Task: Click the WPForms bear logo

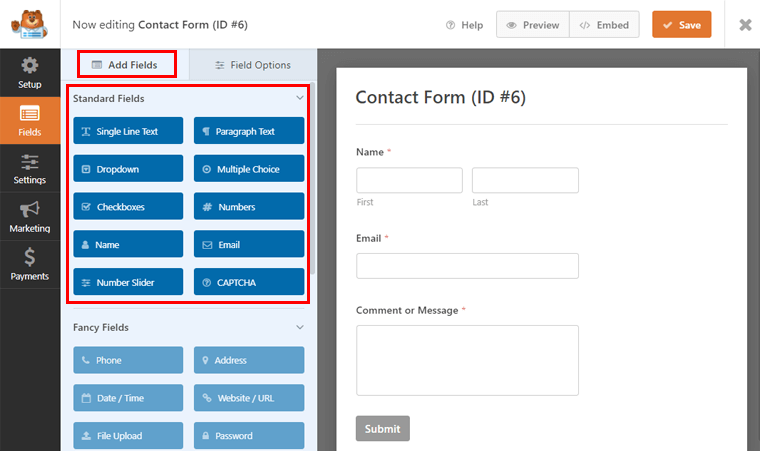Action: pyautogui.click(x=30, y=24)
